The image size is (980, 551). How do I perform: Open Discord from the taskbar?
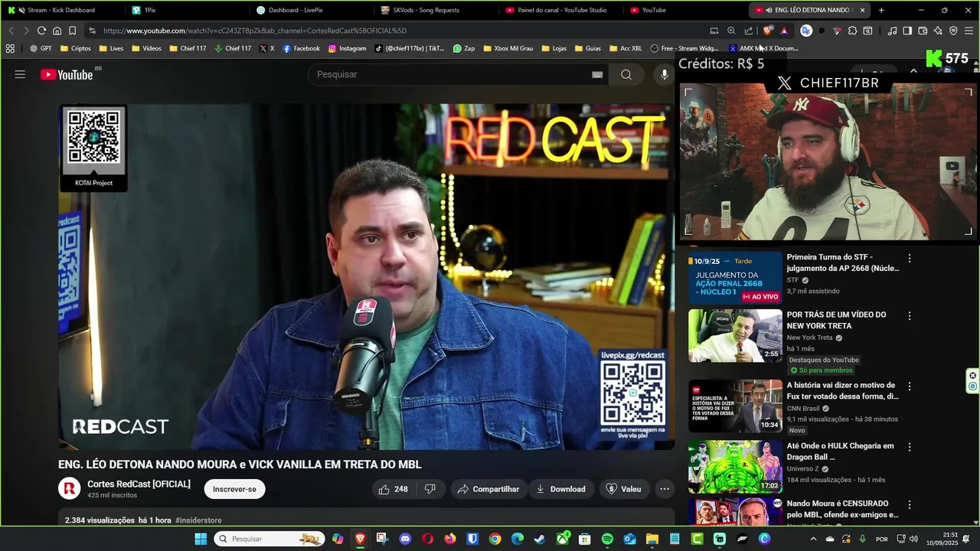click(405, 539)
